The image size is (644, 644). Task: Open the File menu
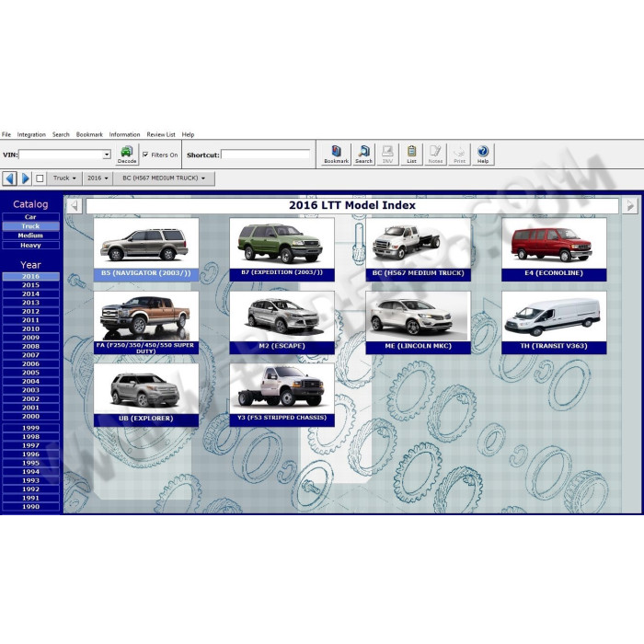click(6, 134)
